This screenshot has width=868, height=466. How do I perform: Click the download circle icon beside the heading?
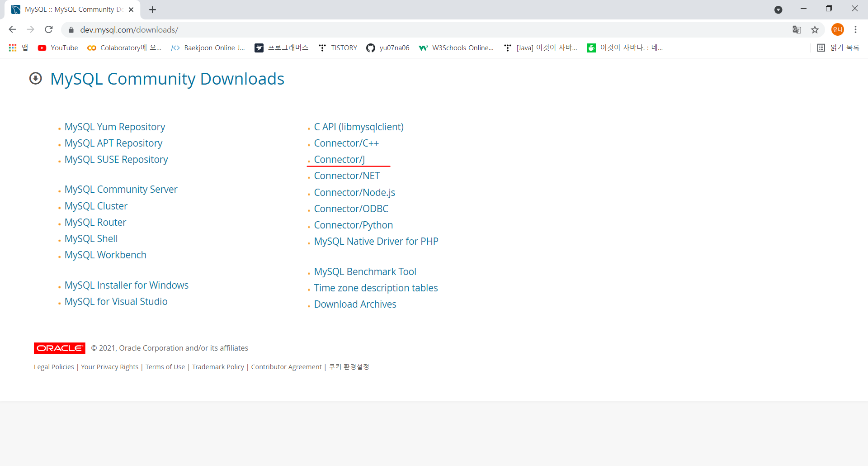(35, 78)
